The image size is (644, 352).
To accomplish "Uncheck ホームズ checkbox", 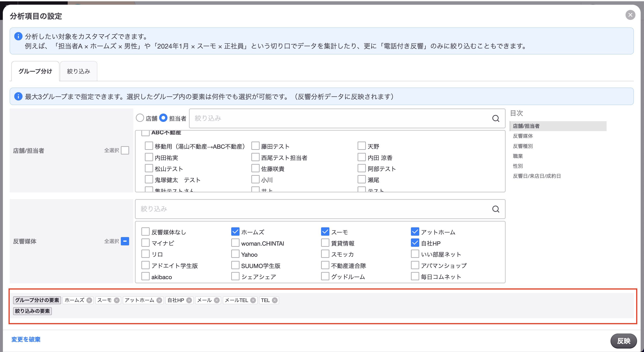I will click(x=235, y=232).
